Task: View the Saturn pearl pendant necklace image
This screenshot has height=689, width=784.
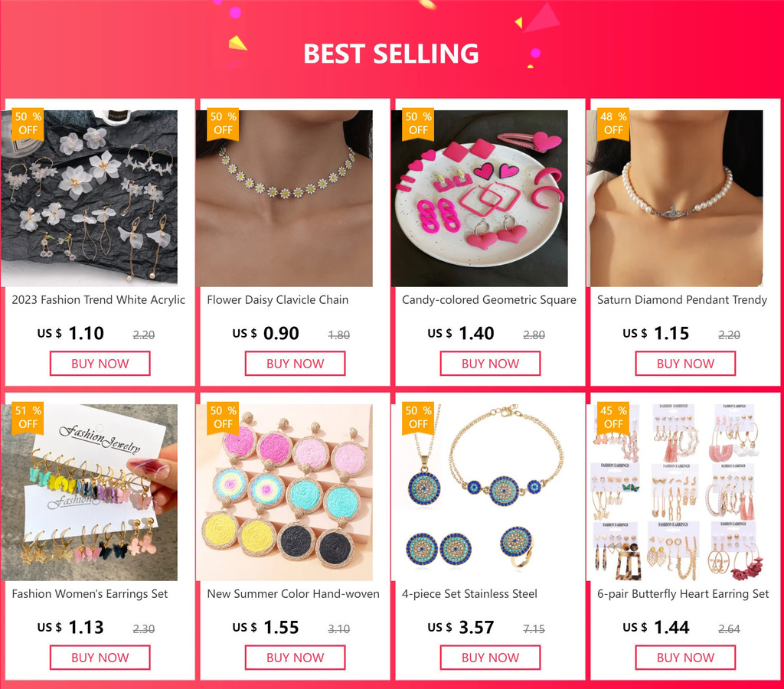Action: (x=675, y=198)
